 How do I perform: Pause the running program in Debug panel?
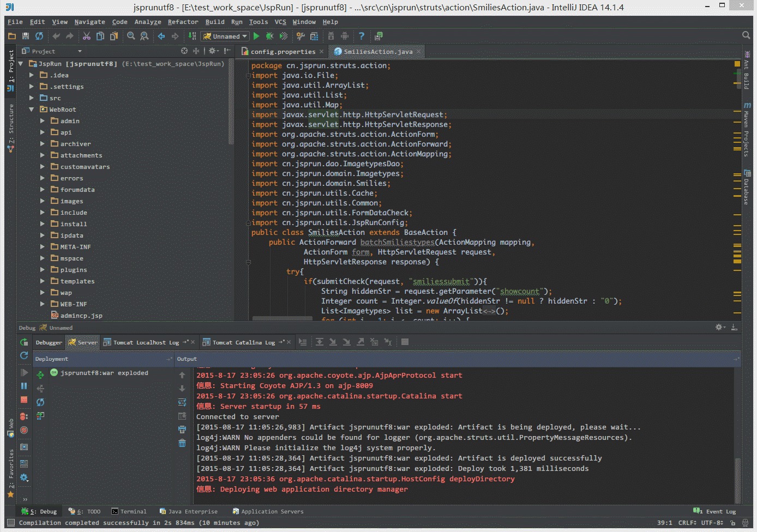coord(24,386)
